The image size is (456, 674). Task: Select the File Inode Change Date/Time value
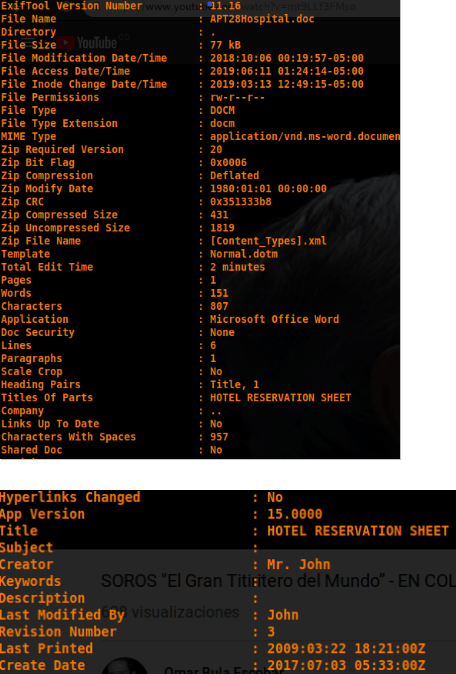pyautogui.click(x=287, y=84)
